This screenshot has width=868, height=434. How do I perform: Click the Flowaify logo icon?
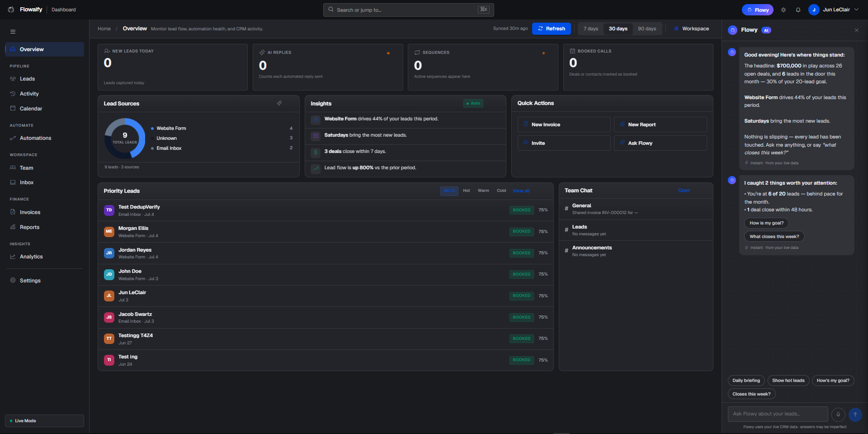click(11, 10)
